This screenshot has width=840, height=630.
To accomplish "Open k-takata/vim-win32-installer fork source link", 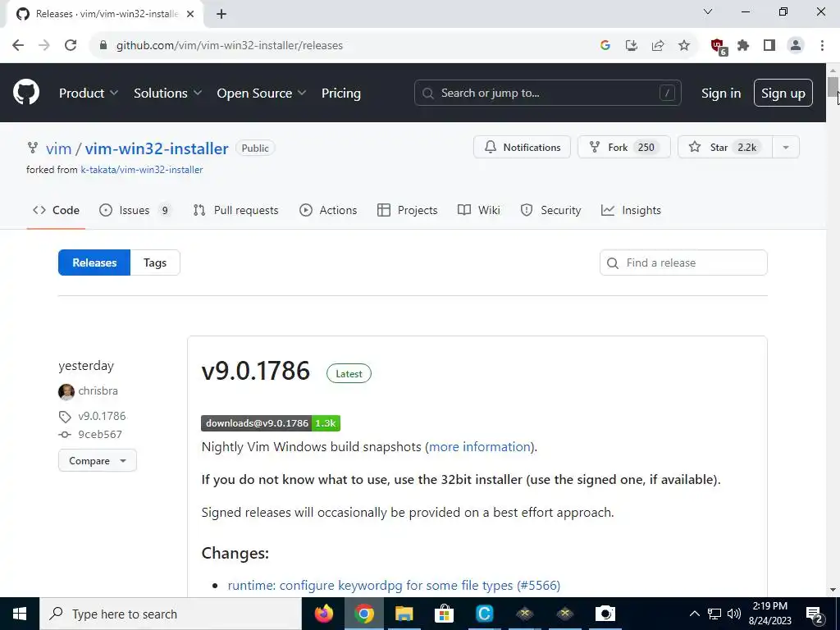I will (141, 170).
